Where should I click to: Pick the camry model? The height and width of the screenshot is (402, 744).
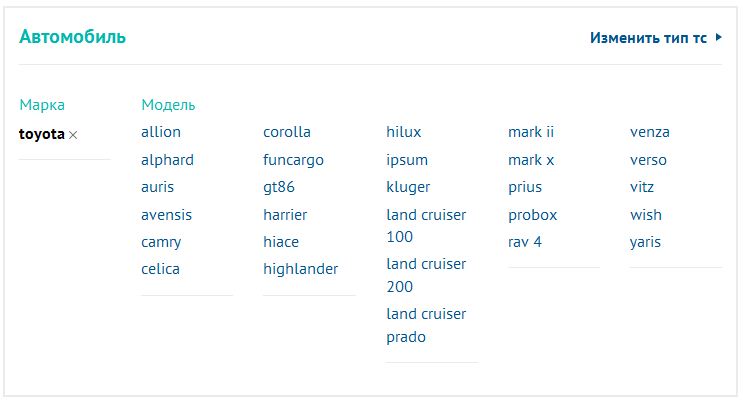(161, 242)
